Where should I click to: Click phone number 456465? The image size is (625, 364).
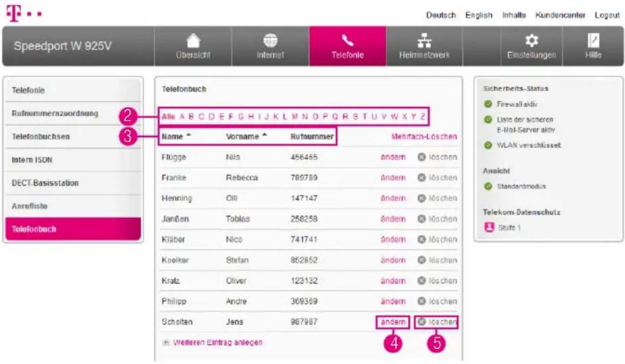click(x=304, y=157)
